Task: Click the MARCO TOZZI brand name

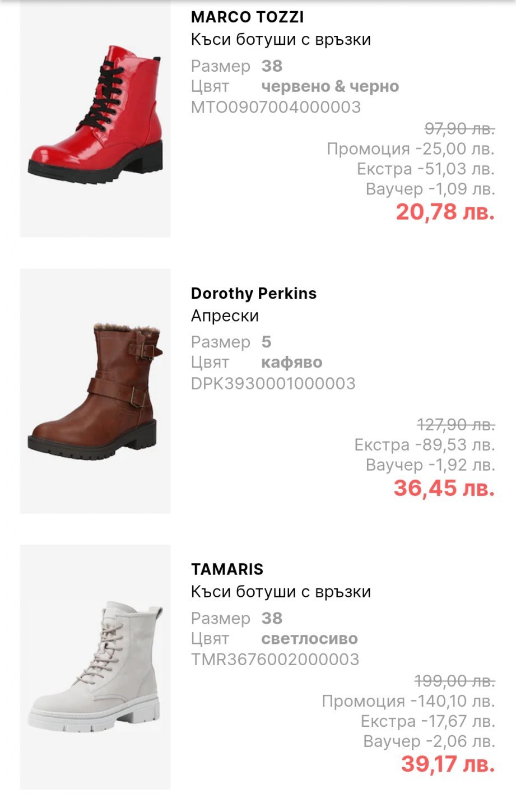Action: pos(247,17)
